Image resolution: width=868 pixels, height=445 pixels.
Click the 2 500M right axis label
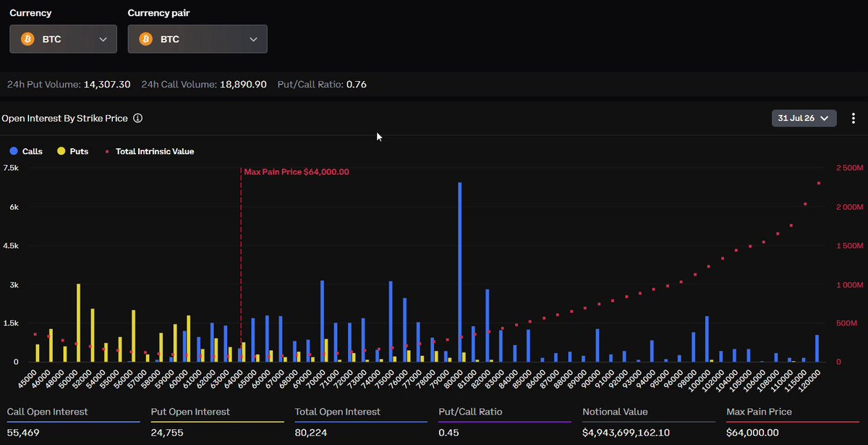[x=849, y=167]
